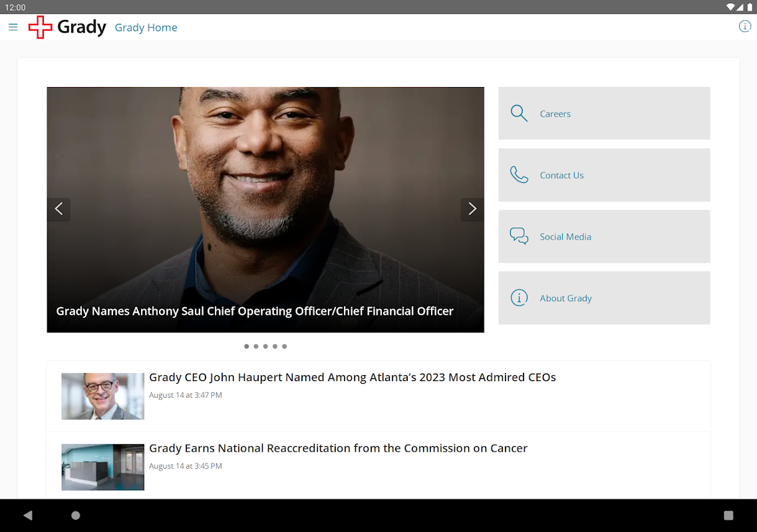The height and width of the screenshot is (532, 757).
Task: Select the third carousel dot
Action: click(265, 346)
